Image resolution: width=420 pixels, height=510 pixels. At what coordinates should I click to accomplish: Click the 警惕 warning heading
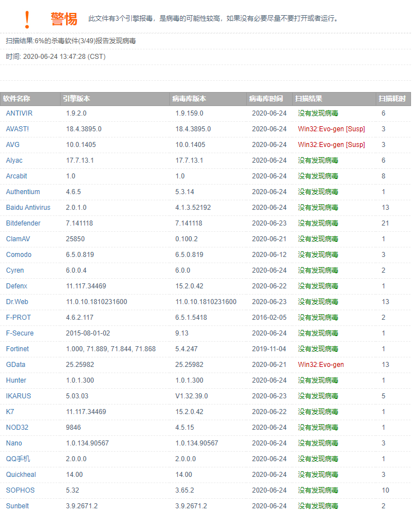[x=64, y=19]
